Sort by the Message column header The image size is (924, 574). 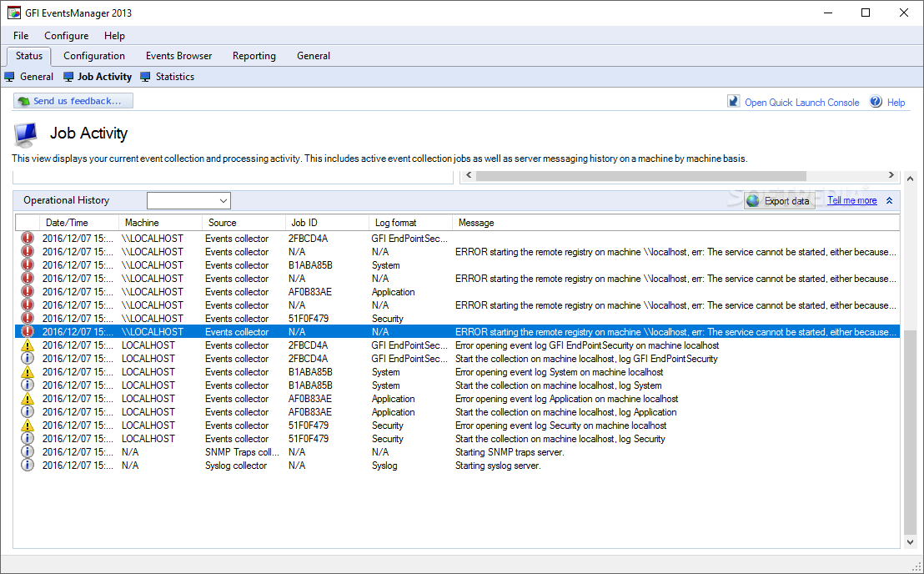pyautogui.click(x=676, y=223)
